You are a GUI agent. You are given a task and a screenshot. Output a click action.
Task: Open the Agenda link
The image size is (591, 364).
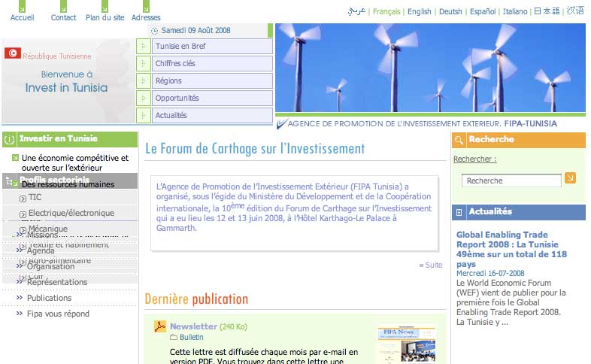click(x=41, y=250)
